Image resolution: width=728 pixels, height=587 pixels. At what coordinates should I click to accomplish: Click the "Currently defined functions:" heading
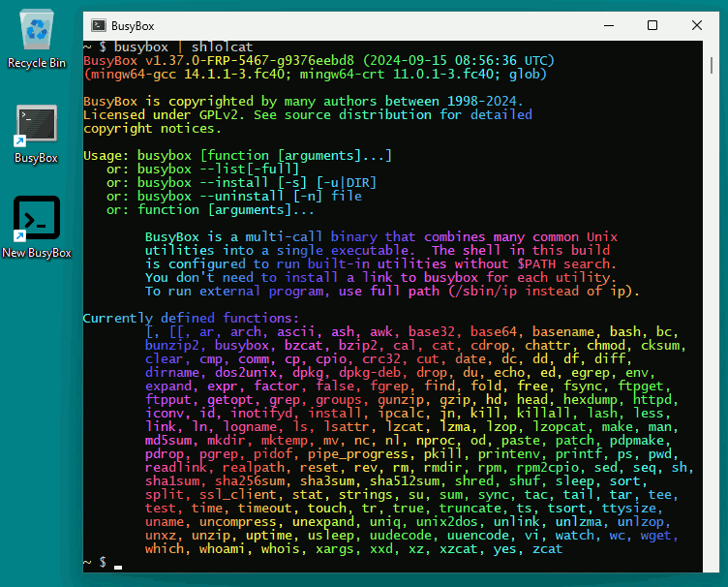click(192, 319)
